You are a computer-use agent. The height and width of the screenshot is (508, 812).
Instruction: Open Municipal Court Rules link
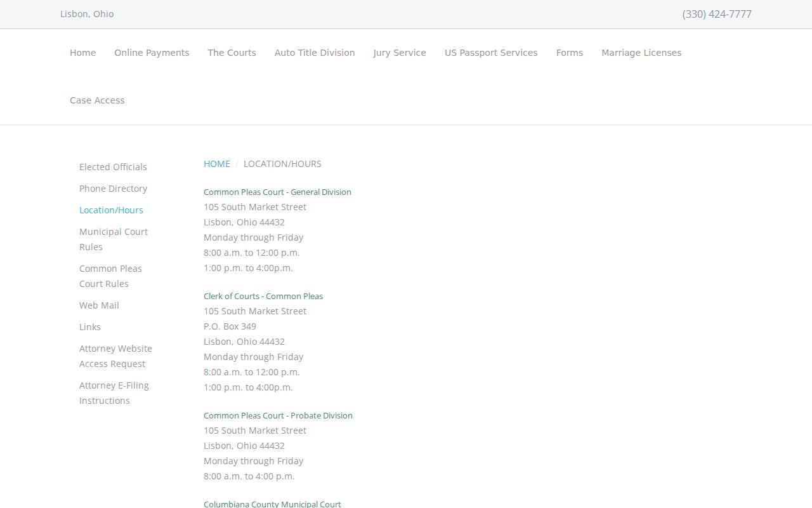point(114,239)
